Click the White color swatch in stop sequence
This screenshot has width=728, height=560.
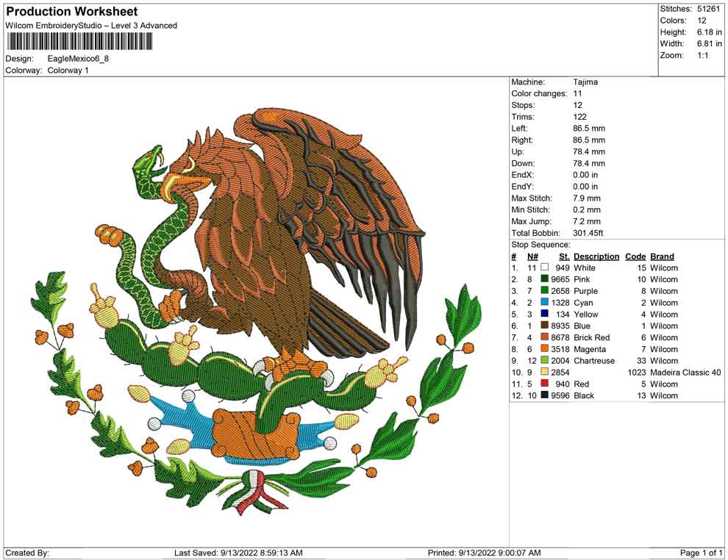click(x=545, y=268)
